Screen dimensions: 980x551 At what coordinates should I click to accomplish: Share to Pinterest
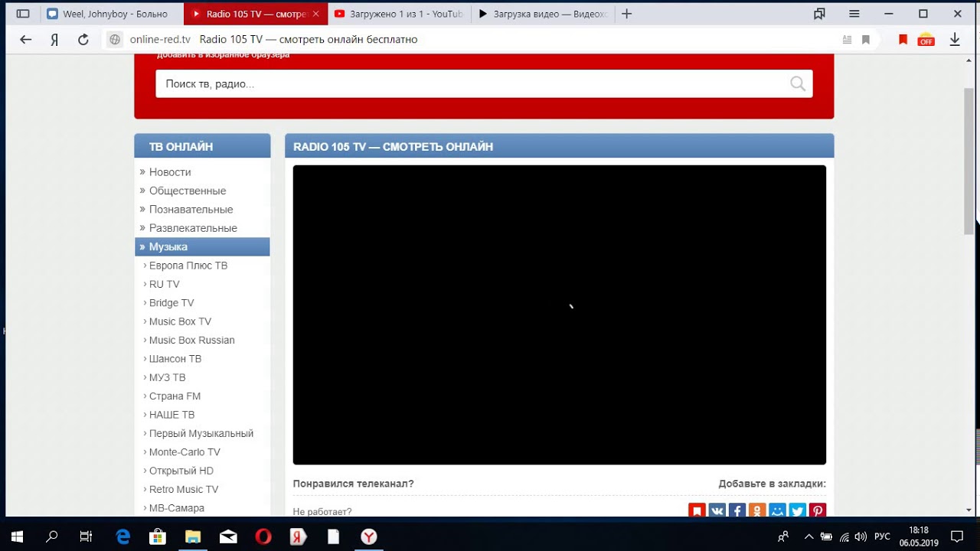coord(818,510)
